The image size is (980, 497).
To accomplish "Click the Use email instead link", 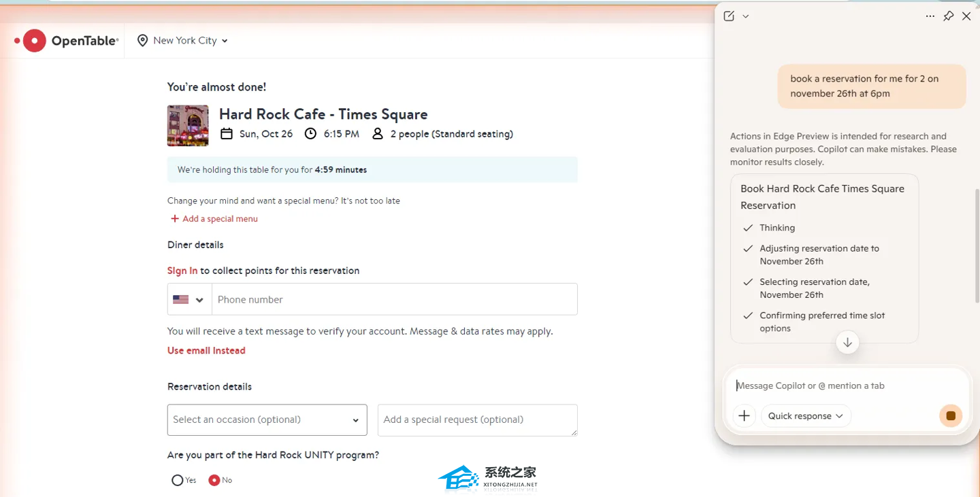I will click(206, 351).
